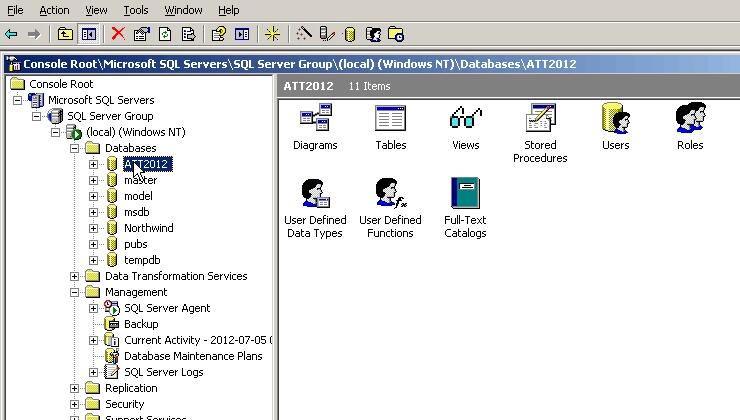
Task: Click the Back arrow toolbar icon
Action: [11, 34]
